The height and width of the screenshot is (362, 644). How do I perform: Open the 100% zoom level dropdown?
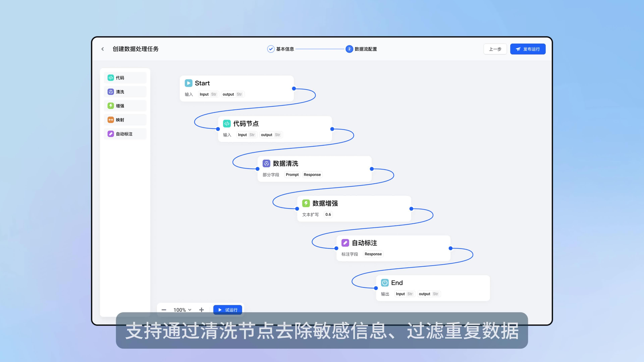pos(182,310)
